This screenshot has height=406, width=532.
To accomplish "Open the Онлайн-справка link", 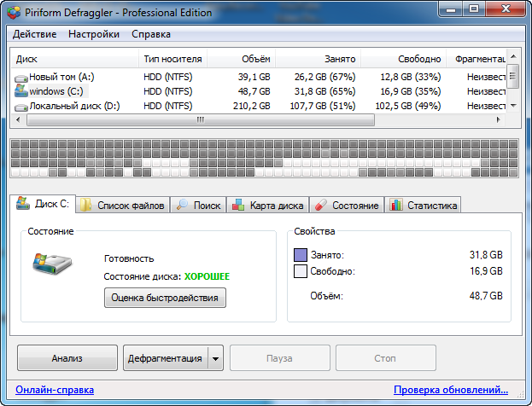I will (x=55, y=390).
